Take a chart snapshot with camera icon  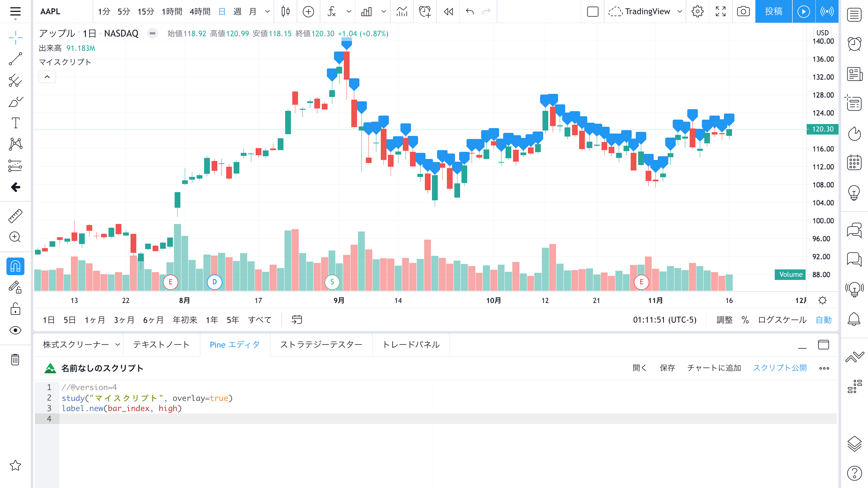743,12
